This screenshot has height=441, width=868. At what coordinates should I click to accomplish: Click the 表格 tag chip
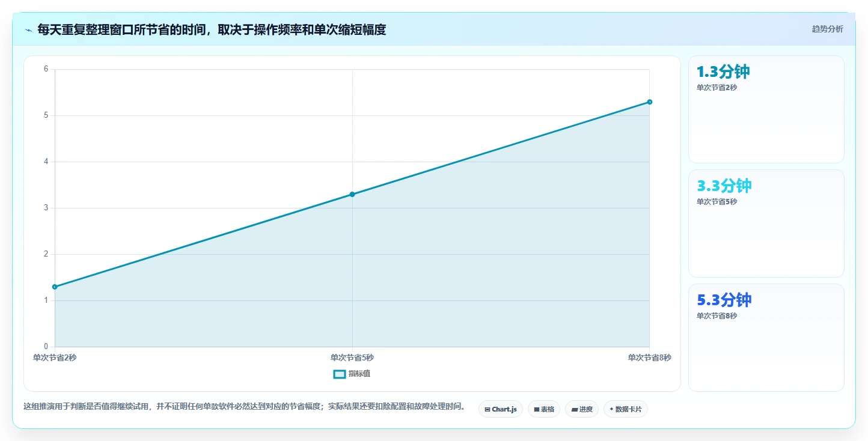tap(544, 409)
